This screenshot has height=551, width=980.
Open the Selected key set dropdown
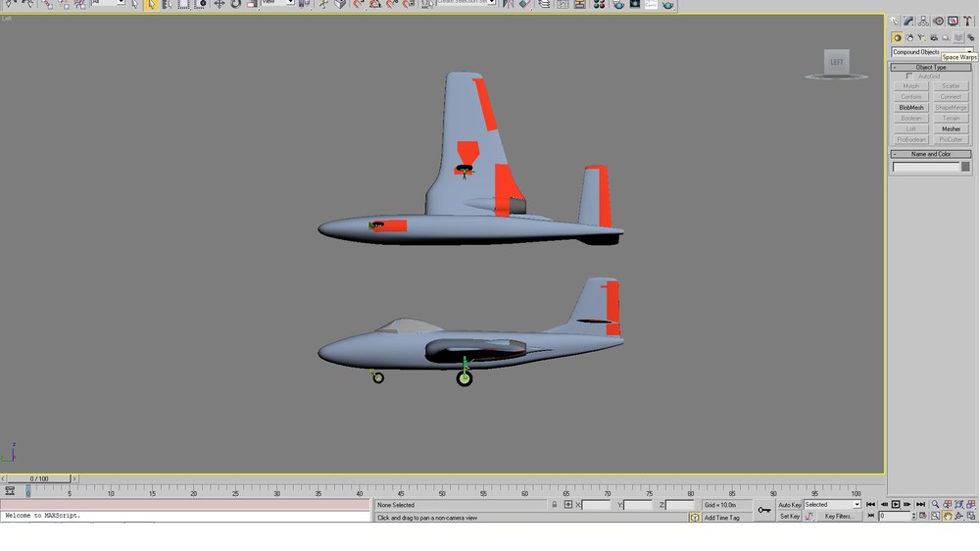(x=832, y=505)
